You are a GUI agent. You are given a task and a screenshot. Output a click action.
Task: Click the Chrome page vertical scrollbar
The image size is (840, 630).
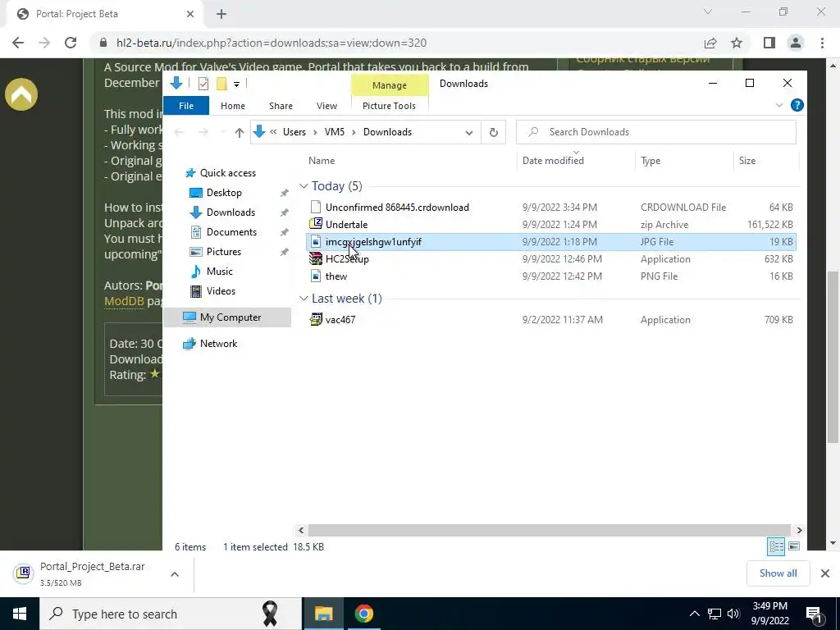pos(833,358)
